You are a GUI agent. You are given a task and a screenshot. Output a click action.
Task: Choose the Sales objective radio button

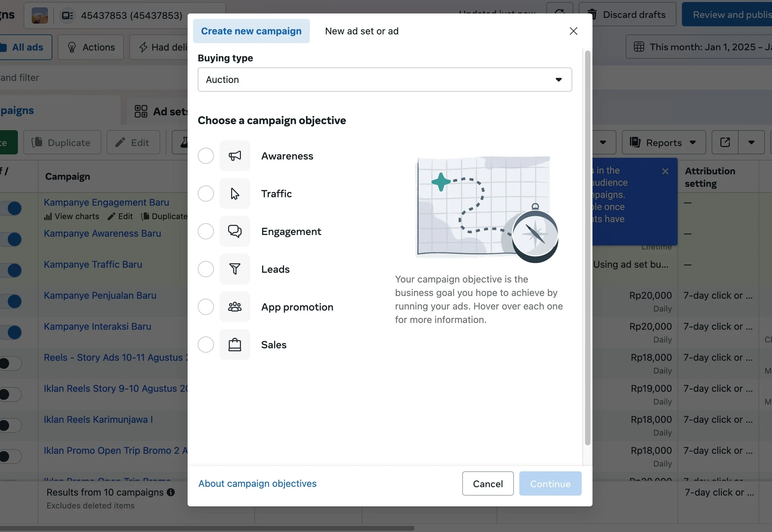point(205,345)
